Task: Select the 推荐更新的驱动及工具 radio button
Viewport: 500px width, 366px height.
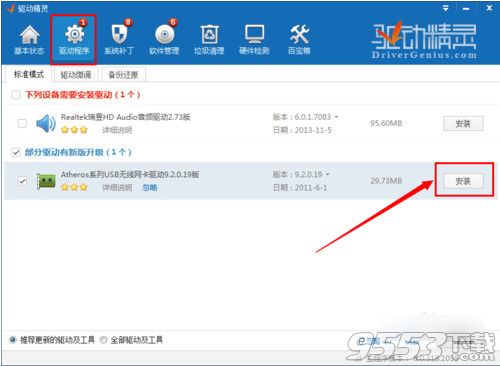Action: [x=13, y=340]
